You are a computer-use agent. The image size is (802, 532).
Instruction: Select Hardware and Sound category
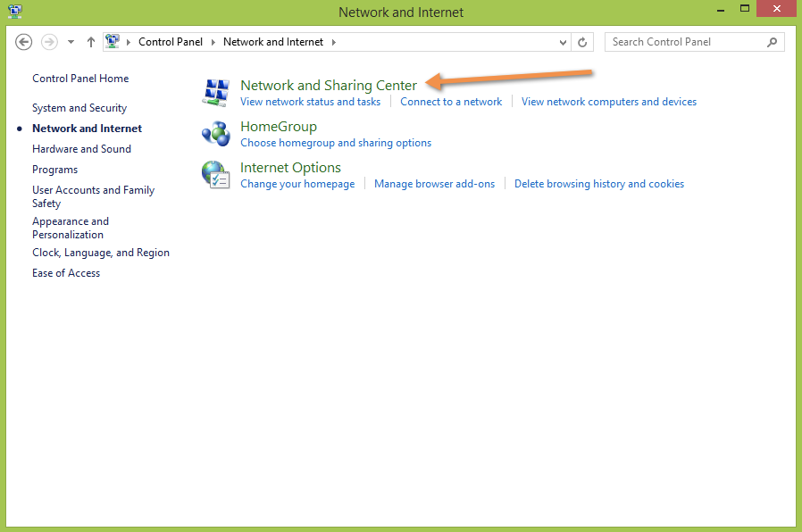(81, 149)
